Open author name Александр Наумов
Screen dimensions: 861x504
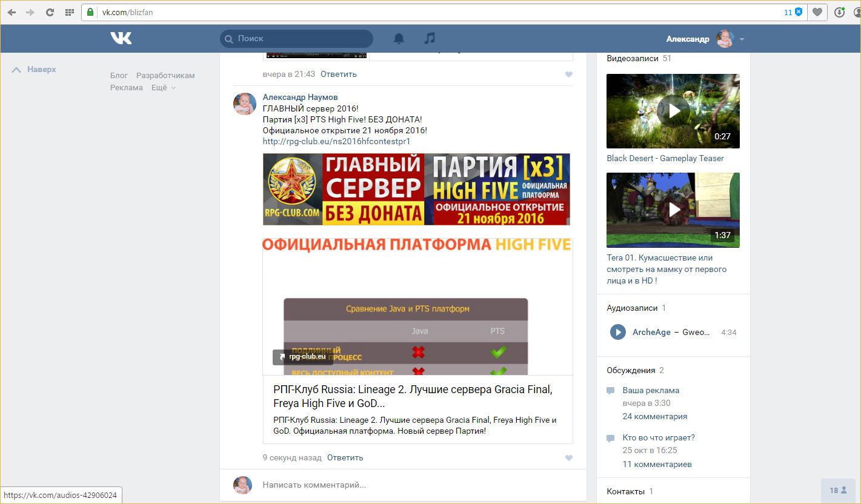301,97
